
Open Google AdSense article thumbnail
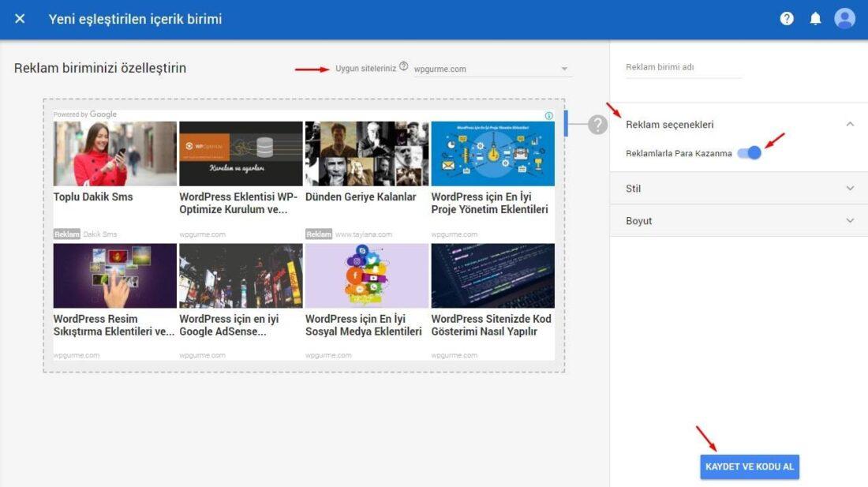[x=241, y=275]
